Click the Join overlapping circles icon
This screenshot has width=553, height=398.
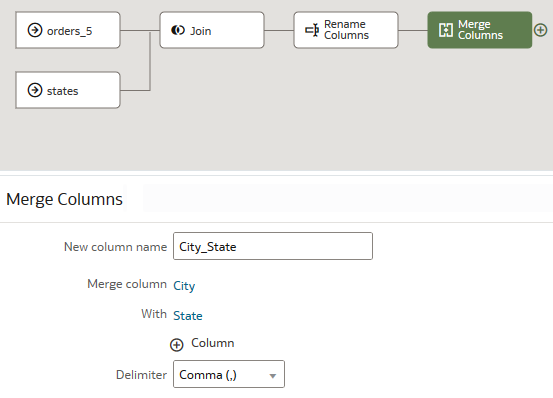178,30
